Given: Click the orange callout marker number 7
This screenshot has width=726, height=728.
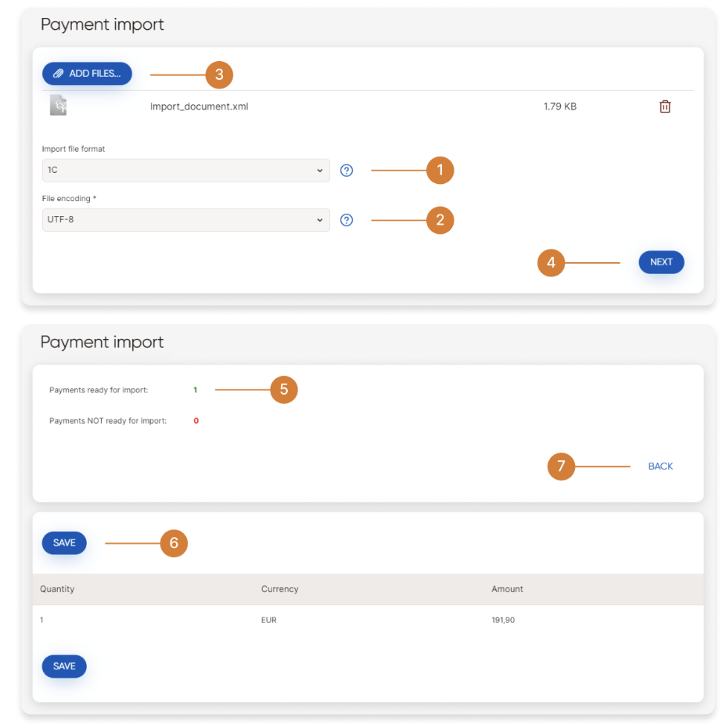Looking at the screenshot, I should (561, 467).
